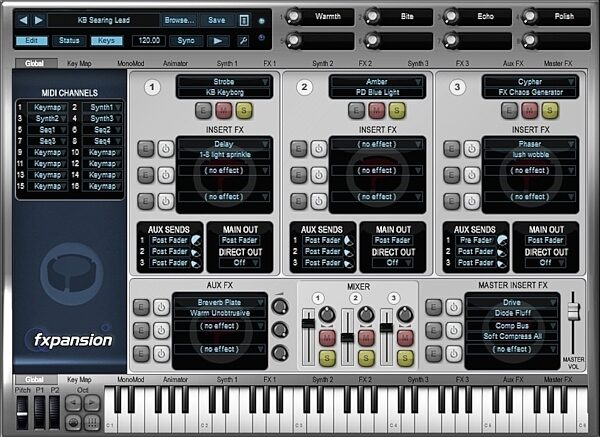Toggle the Keys button
Image resolution: width=600 pixels, height=437 pixels.
[106, 41]
